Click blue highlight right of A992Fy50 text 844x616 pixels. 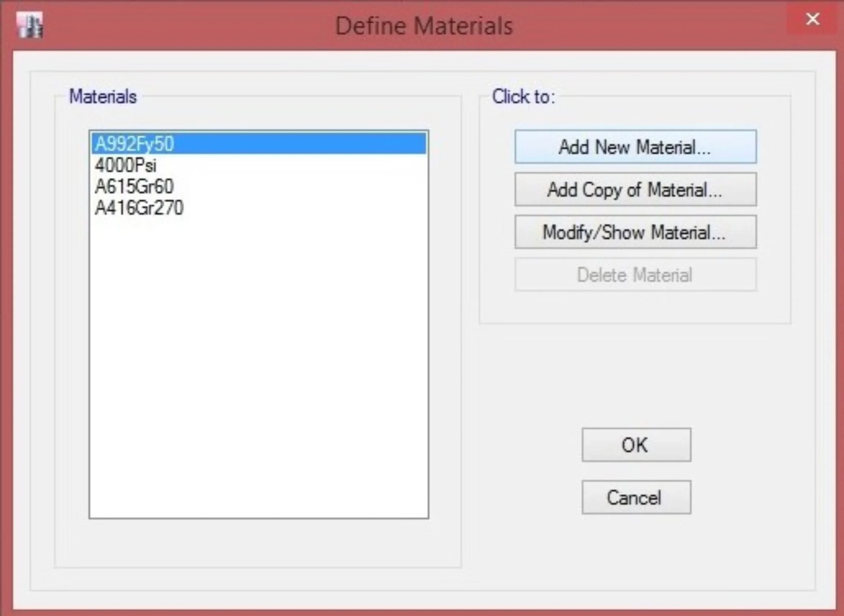298,144
